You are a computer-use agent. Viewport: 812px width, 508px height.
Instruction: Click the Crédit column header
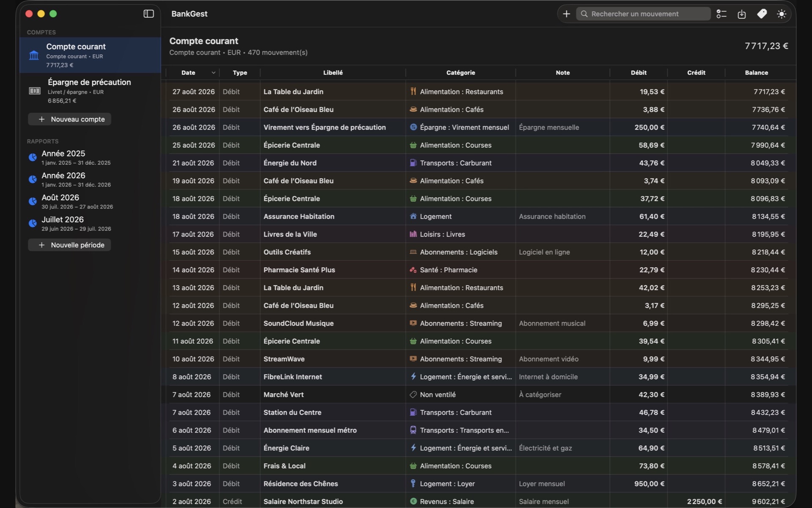tap(696, 73)
